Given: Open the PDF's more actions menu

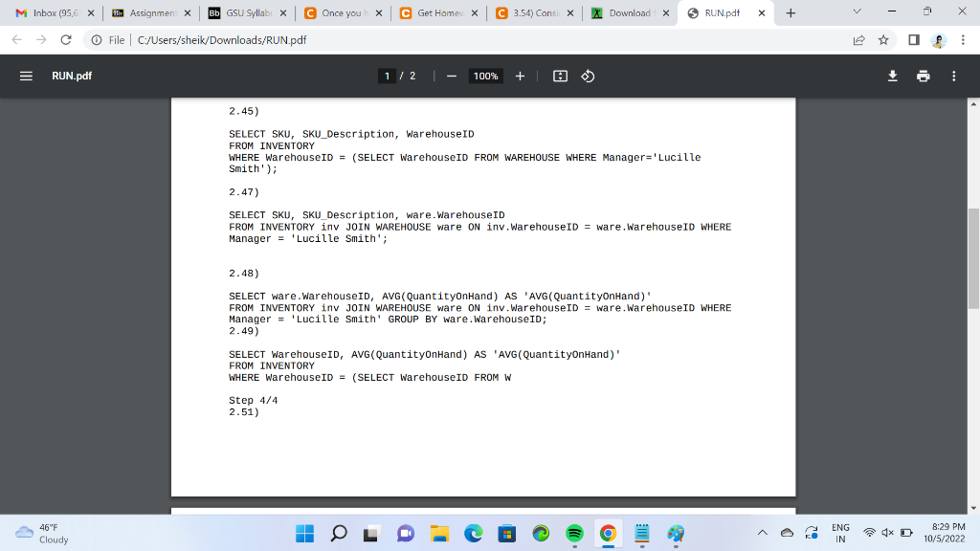Looking at the screenshot, I should coord(954,76).
